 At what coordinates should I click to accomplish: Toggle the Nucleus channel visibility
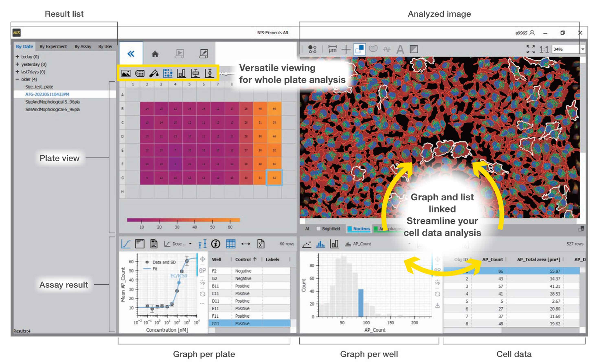pos(358,229)
